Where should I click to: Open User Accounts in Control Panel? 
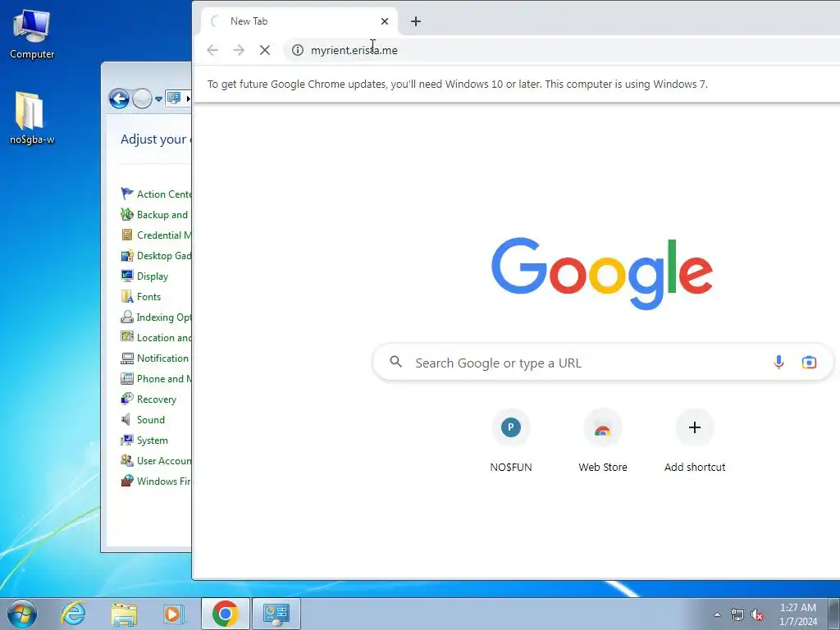pos(156,461)
